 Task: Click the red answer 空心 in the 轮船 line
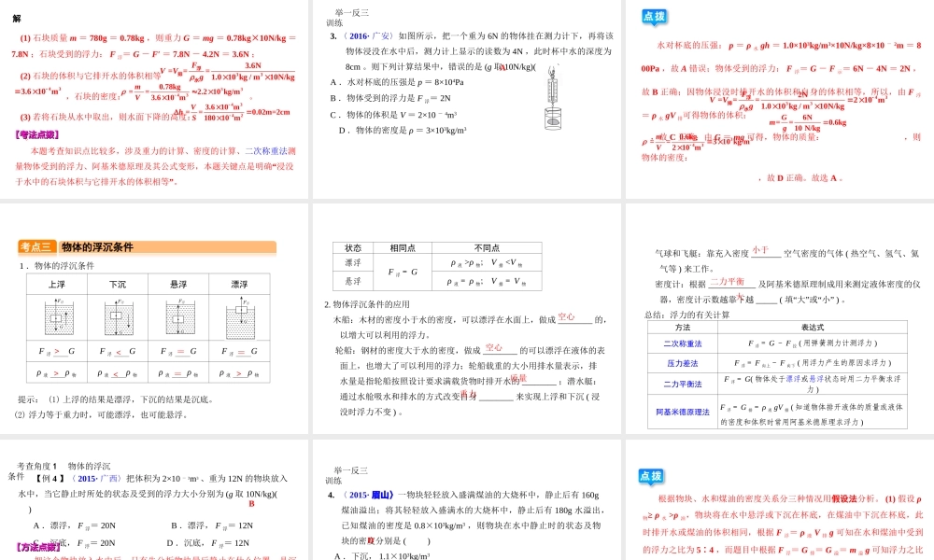(494, 347)
